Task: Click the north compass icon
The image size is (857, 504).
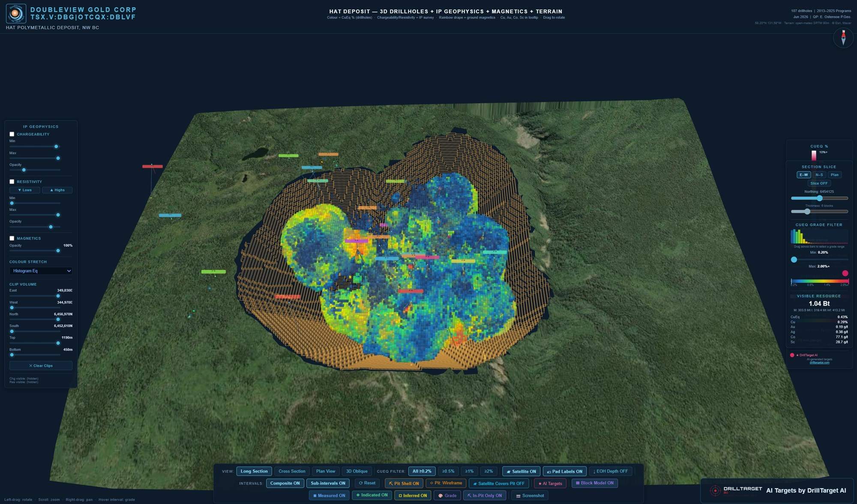Action: pos(843,38)
